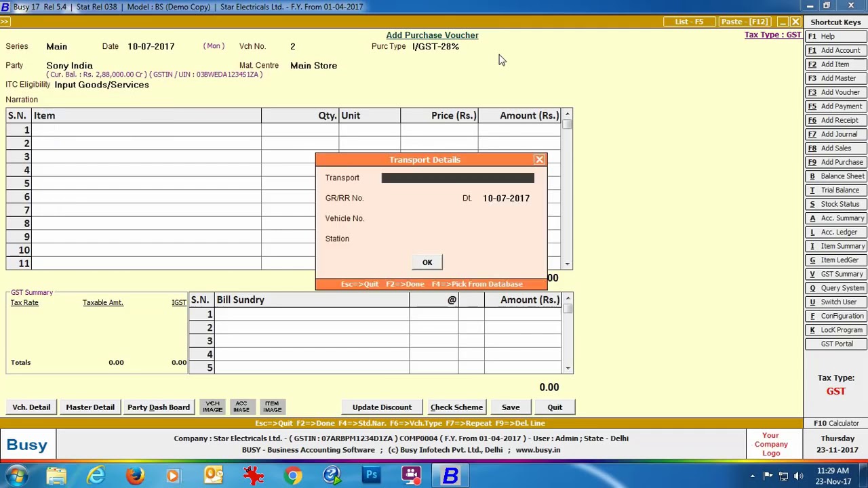Open Windows Start menu
The width and height of the screenshot is (868, 488).
[16, 476]
